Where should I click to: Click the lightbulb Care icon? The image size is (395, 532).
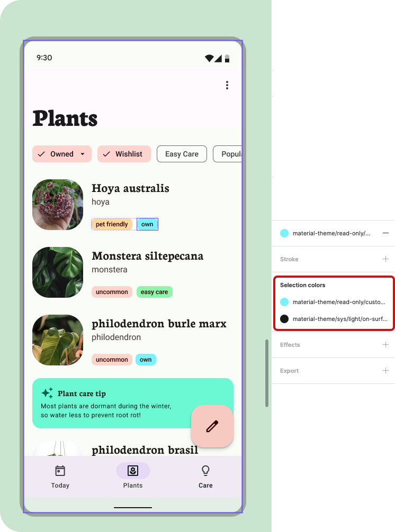tap(205, 471)
